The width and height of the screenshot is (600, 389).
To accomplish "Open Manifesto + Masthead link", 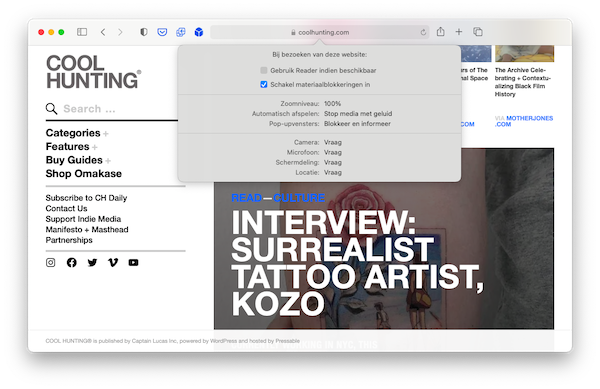I will point(87,229).
